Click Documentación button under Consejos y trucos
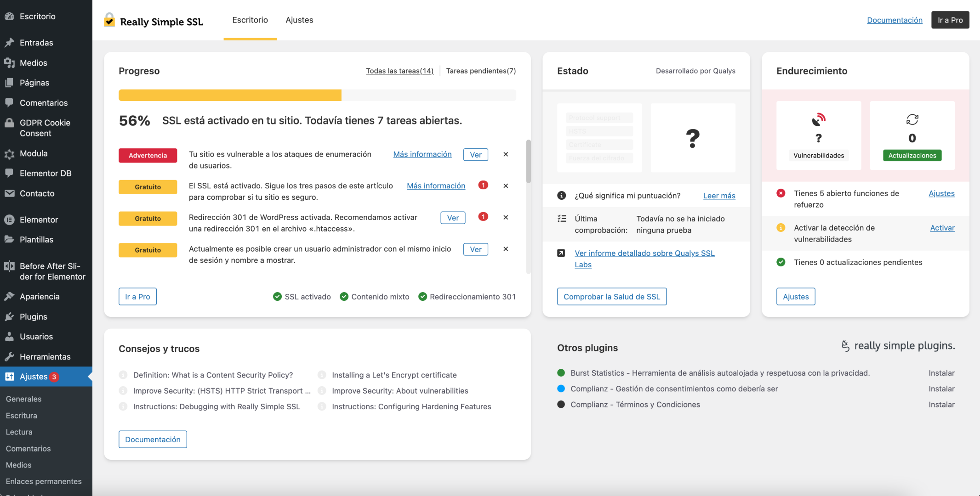The width and height of the screenshot is (980, 496). click(x=153, y=440)
